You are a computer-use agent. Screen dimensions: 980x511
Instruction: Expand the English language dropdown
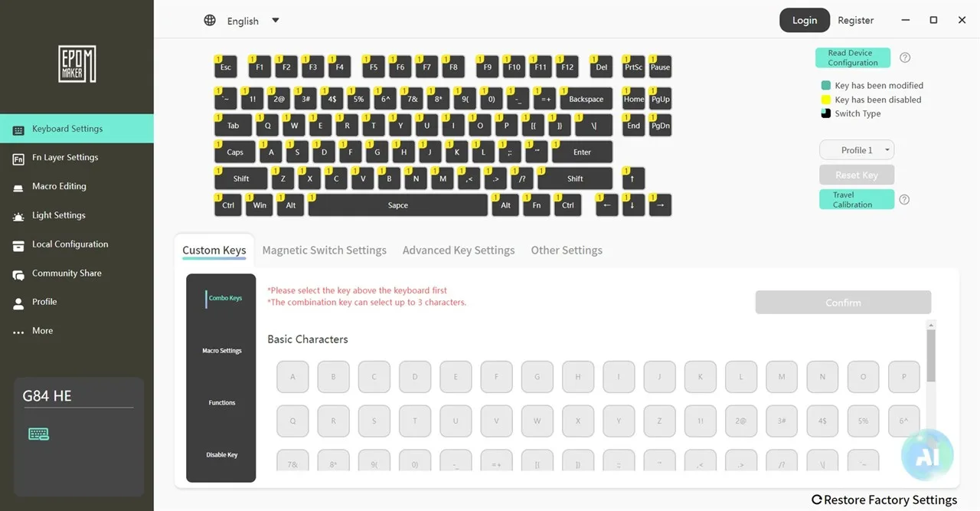pyautogui.click(x=276, y=21)
